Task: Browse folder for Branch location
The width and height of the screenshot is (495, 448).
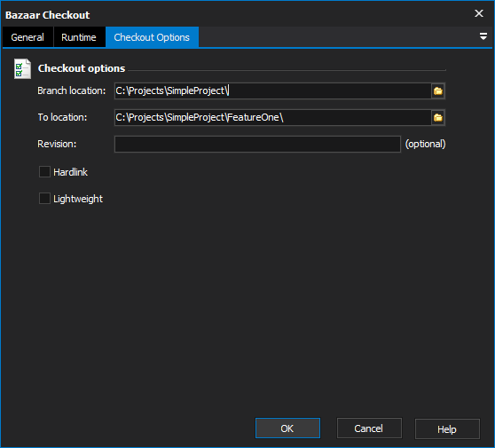Action: [x=438, y=90]
